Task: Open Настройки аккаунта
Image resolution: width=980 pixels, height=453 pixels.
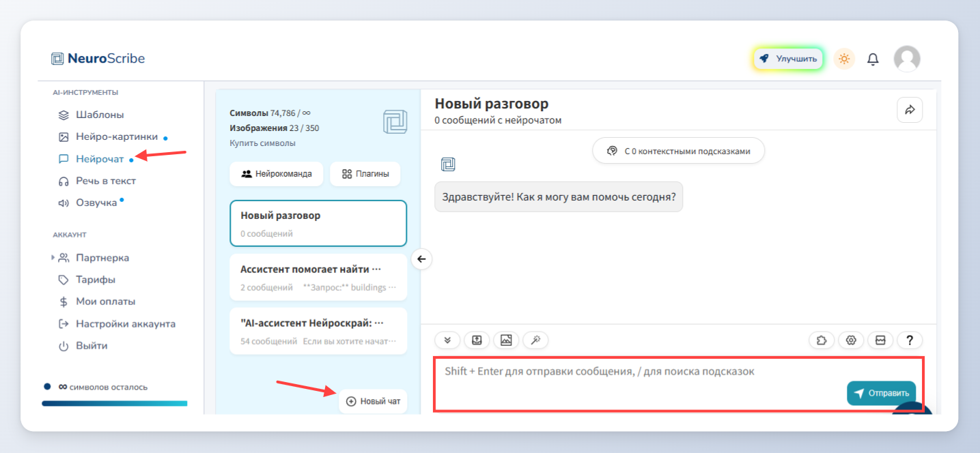Action: pos(126,324)
